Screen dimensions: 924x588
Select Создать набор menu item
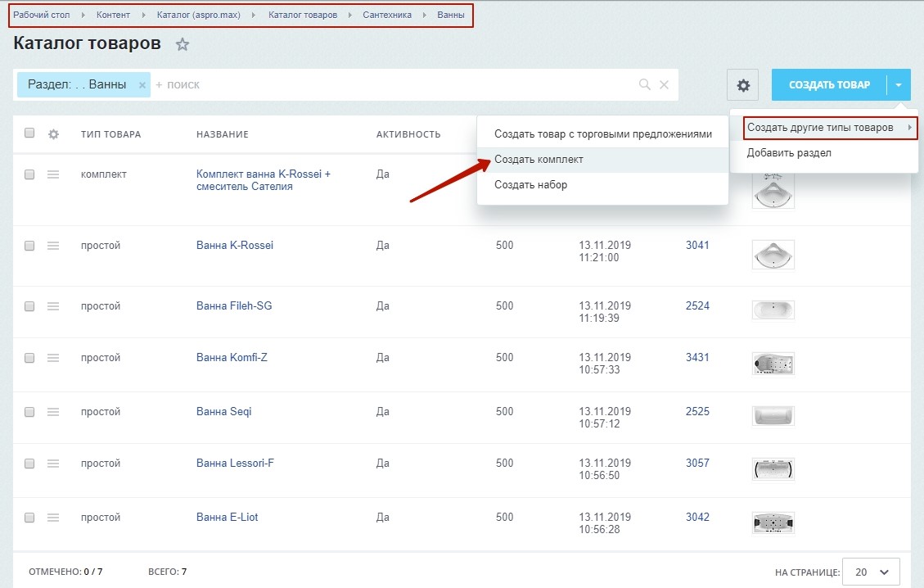(x=603, y=184)
